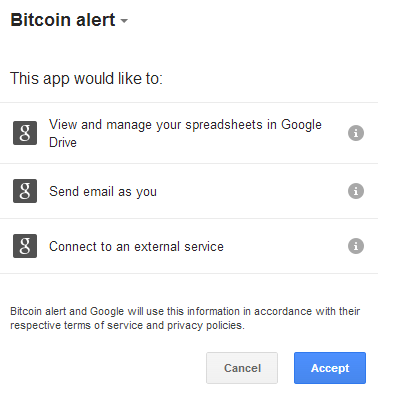This screenshot has width=413, height=393.
Task: Click the Send email as you label
Action: (x=103, y=192)
